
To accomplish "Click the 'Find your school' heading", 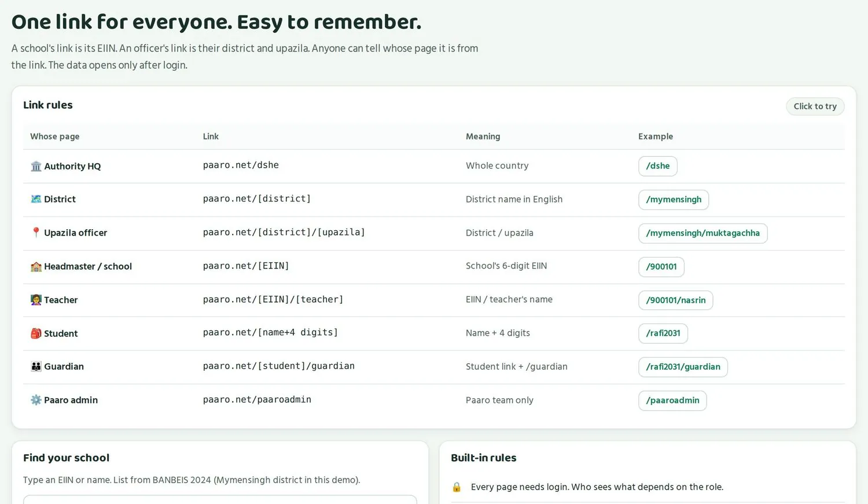I will pyautogui.click(x=66, y=458).
